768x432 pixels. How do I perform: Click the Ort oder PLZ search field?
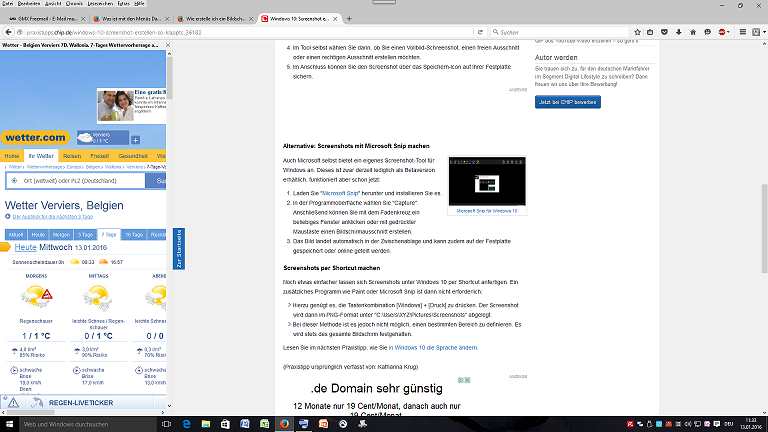(76, 181)
